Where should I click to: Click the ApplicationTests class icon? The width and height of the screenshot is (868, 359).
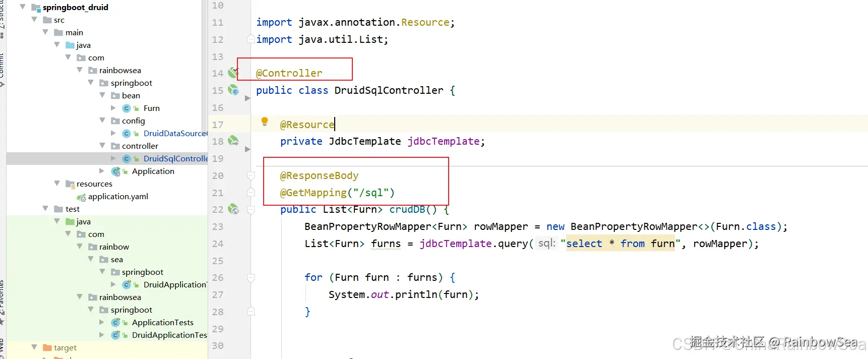(x=115, y=322)
